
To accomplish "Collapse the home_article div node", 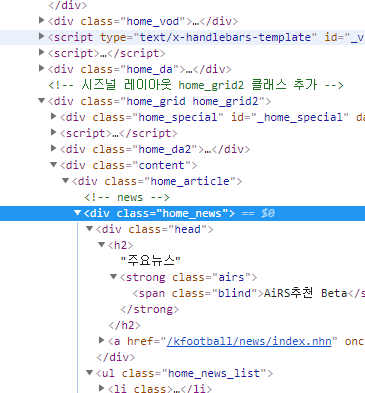I will coord(65,180).
